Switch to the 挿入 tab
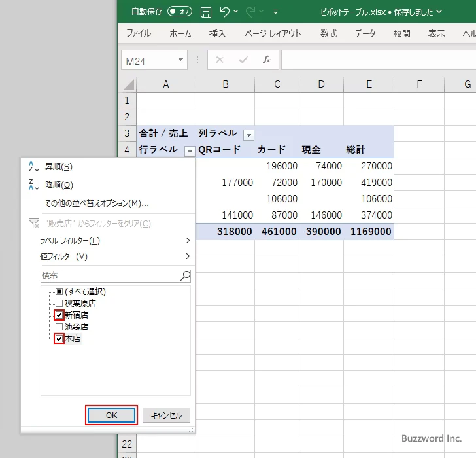The image size is (476, 458). click(217, 33)
